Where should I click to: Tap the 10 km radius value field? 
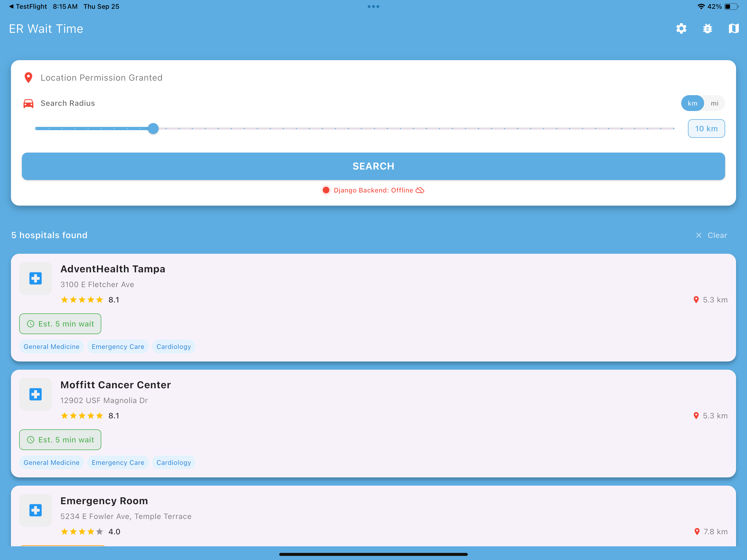coord(706,128)
